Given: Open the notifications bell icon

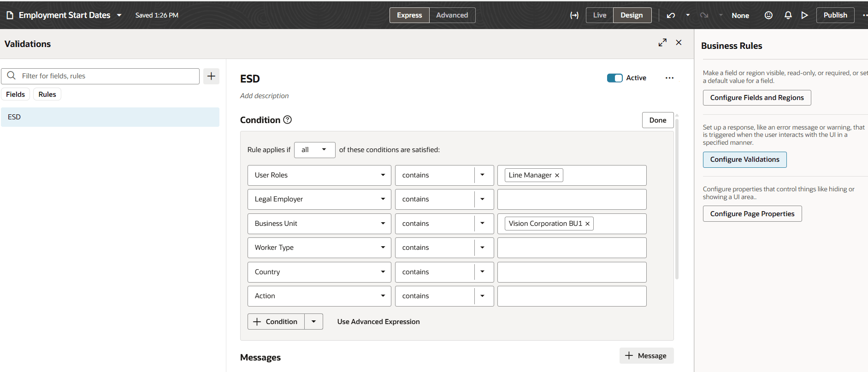Looking at the screenshot, I should pyautogui.click(x=788, y=15).
